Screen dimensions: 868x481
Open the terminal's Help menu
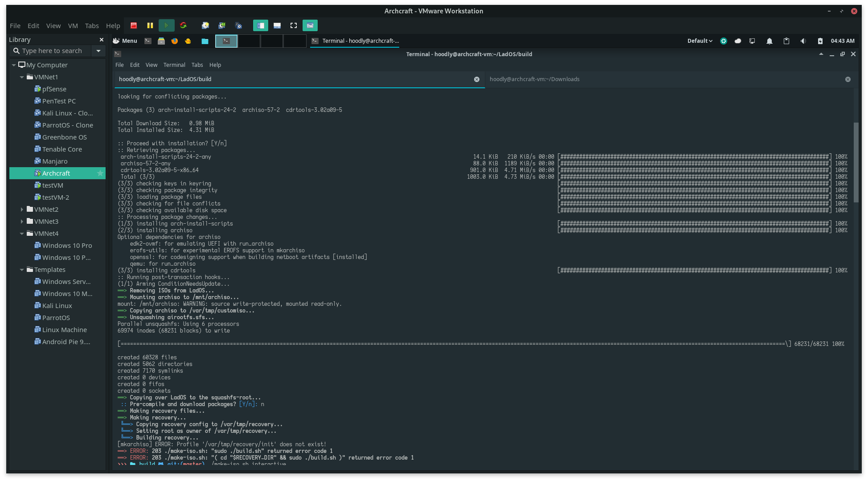[x=215, y=65]
